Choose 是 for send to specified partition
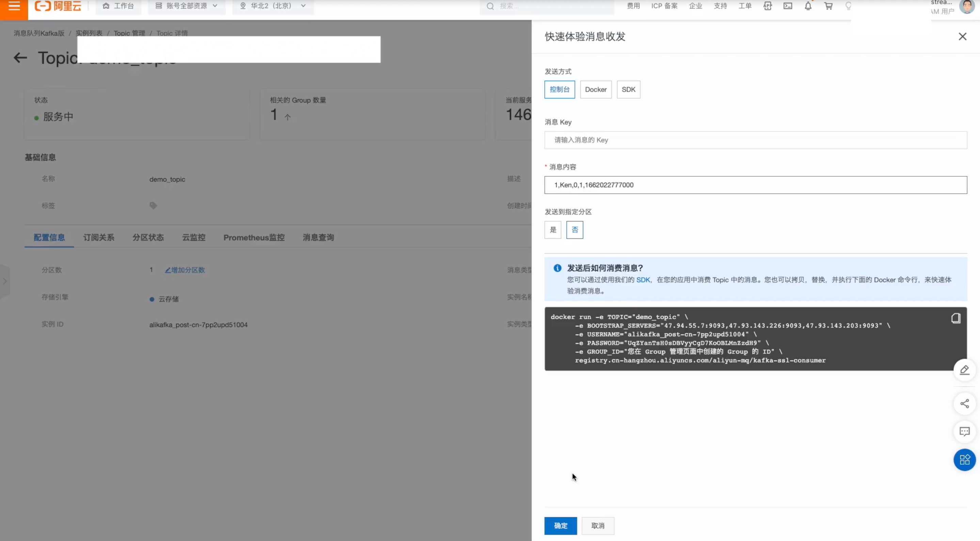This screenshot has width=980, height=541. (552, 230)
